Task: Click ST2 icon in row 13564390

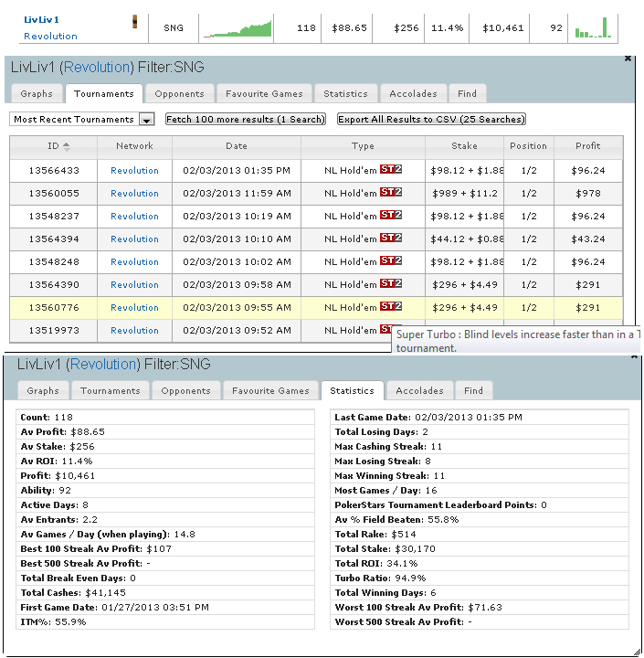Action: pos(391,283)
